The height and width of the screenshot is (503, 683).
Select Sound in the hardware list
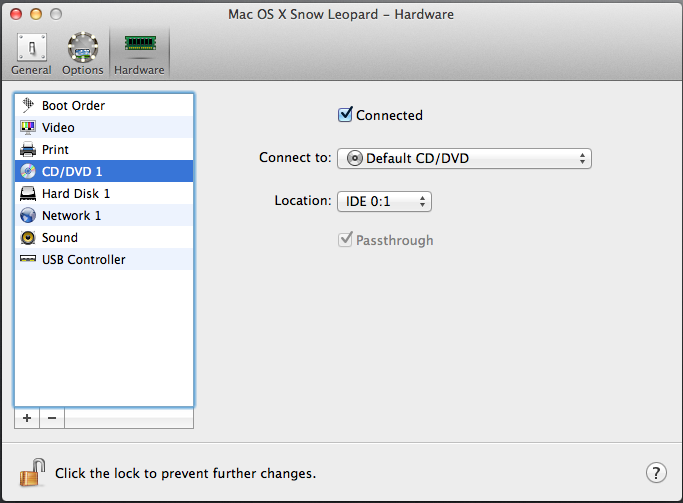tap(104, 237)
